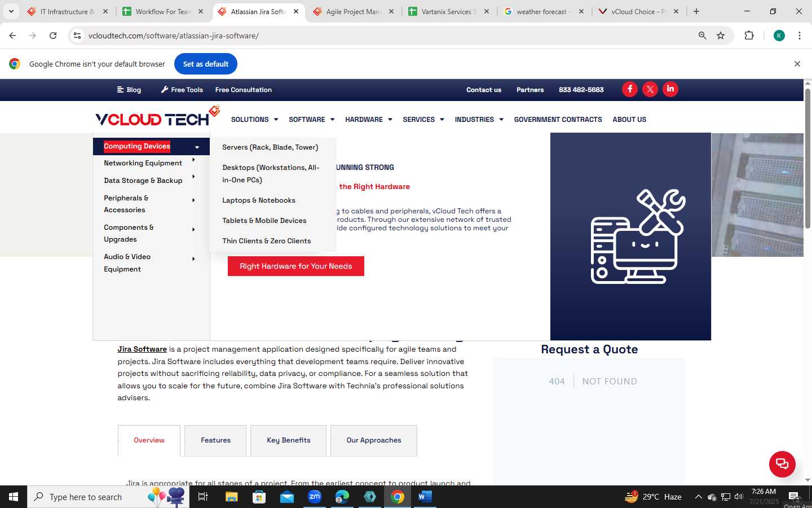Click Set as default button

pyautogui.click(x=206, y=64)
